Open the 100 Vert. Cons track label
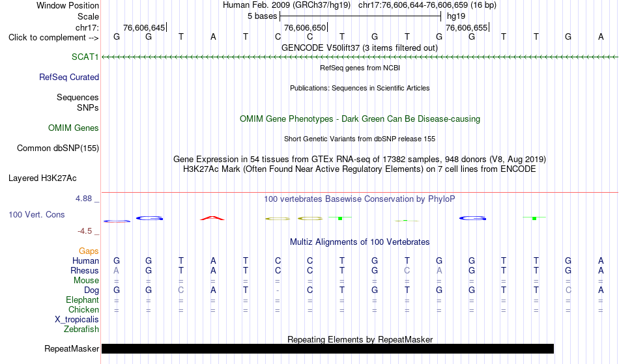This screenshot has height=364, width=619. click(36, 214)
